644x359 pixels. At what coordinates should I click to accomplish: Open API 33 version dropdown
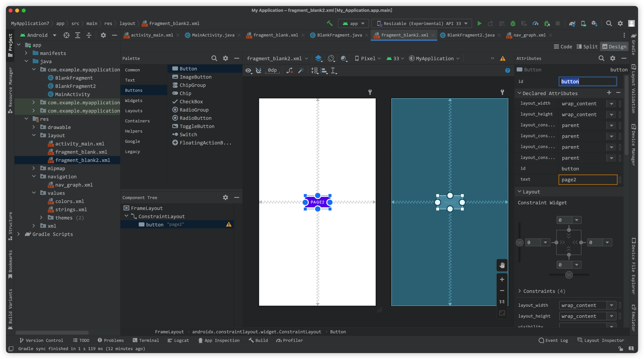(395, 58)
